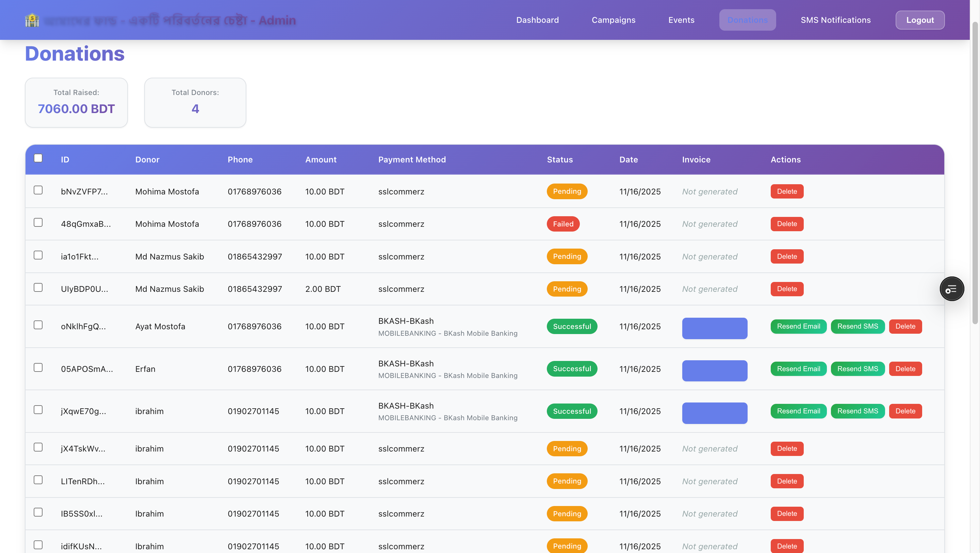Open the floating round menu icon
Screen dimensions: 980x553
951,289
